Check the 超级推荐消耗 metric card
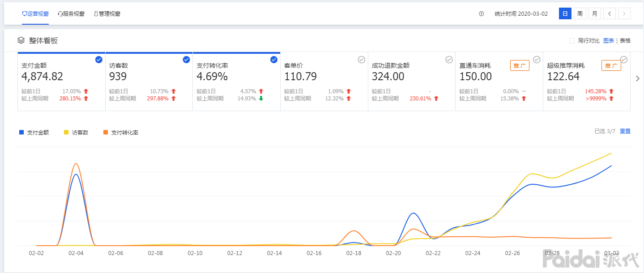Screen dimensions: 644x273 click(x=624, y=60)
